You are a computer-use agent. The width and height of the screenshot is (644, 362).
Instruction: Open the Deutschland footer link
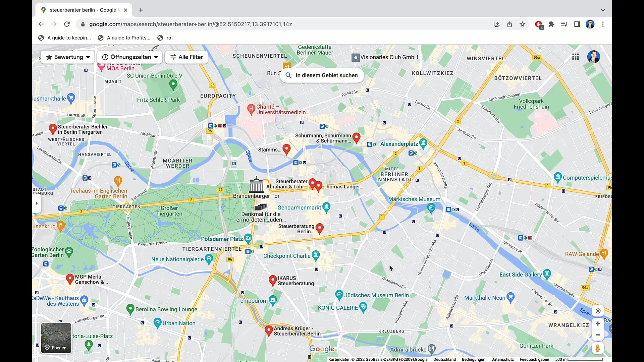444,359
